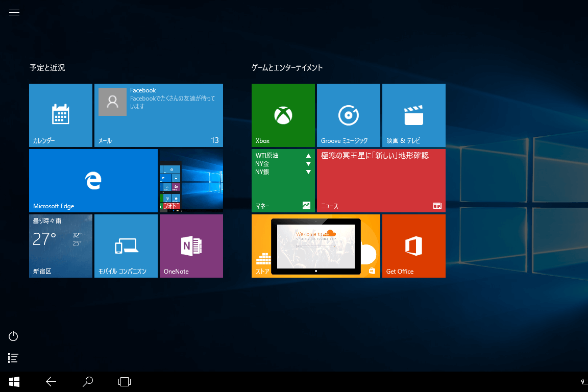The height and width of the screenshot is (392, 588).
Task: Open the カレンダー calendar tile
Action: tap(61, 115)
